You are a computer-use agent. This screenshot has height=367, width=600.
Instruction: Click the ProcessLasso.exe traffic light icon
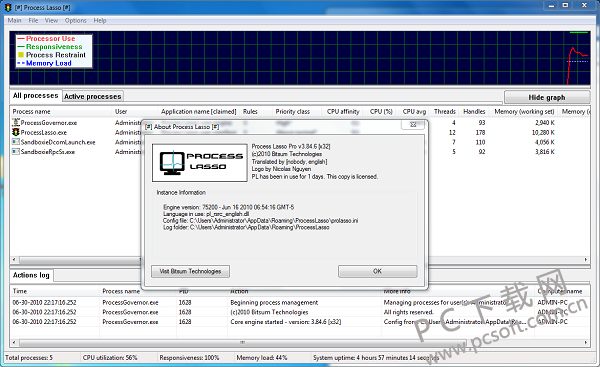point(16,132)
